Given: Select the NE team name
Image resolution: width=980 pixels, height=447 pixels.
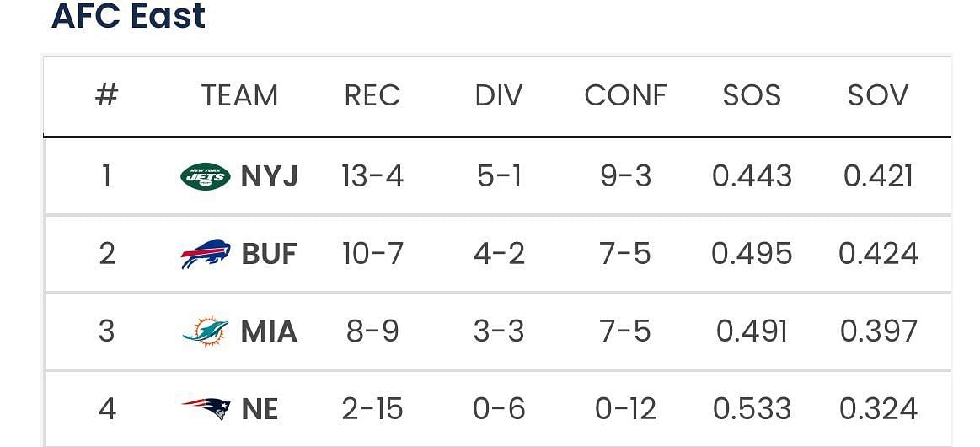Looking at the screenshot, I should coord(260,409).
